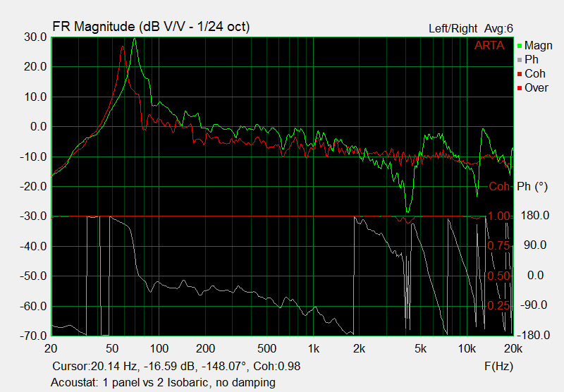Click the Magn legend label
Viewport: 564px width, 392px height.
[x=538, y=46]
